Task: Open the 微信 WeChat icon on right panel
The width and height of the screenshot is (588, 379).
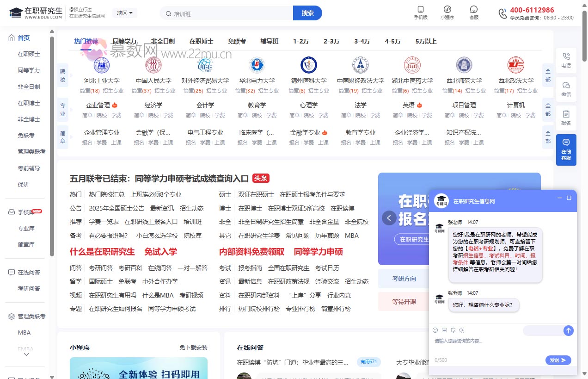Action: pos(566,87)
